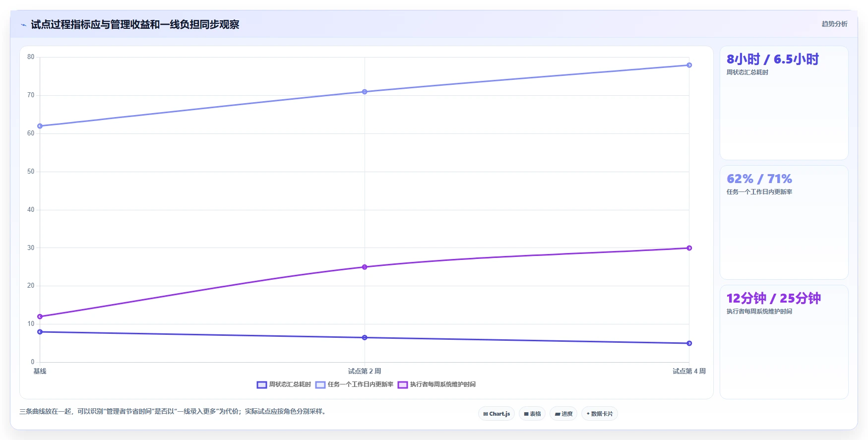This screenshot has width=868, height=440.
Task: Click the Chart.js chip
Action: 496,414
